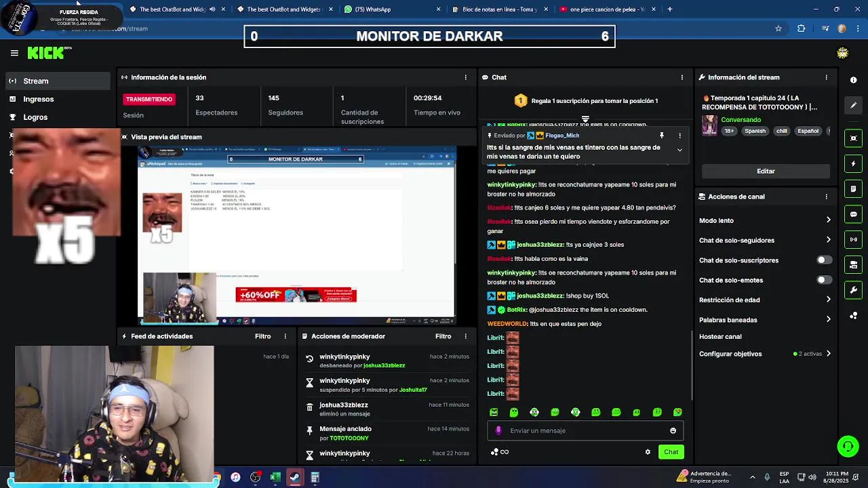Open Steam from the taskbar
The image size is (868, 488).
click(294, 477)
